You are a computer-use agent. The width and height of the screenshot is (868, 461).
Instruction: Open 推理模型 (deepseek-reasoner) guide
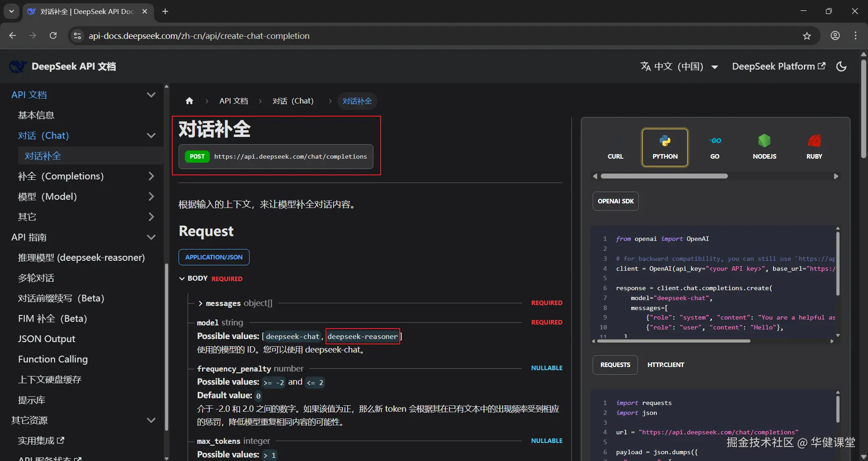click(81, 258)
